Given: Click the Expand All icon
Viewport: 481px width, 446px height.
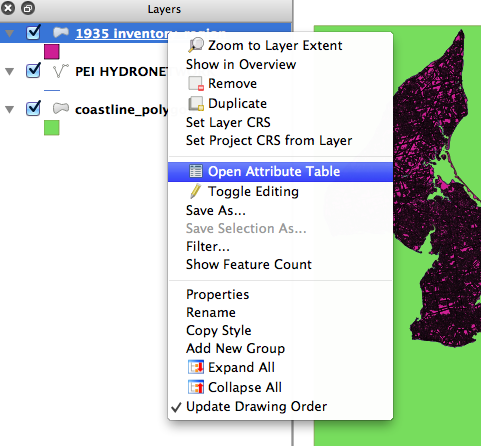Looking at the screenshot, I should pos(196,367).
